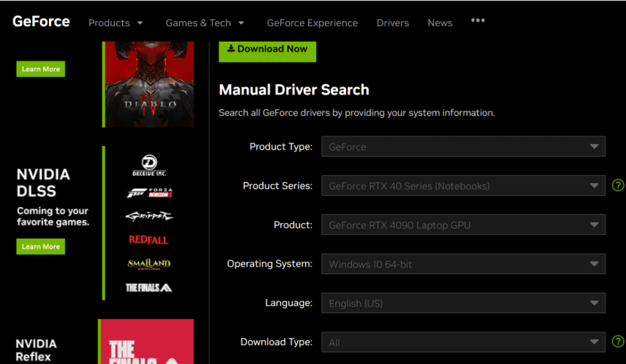Open the Products menu

click(x=116, y=23)
